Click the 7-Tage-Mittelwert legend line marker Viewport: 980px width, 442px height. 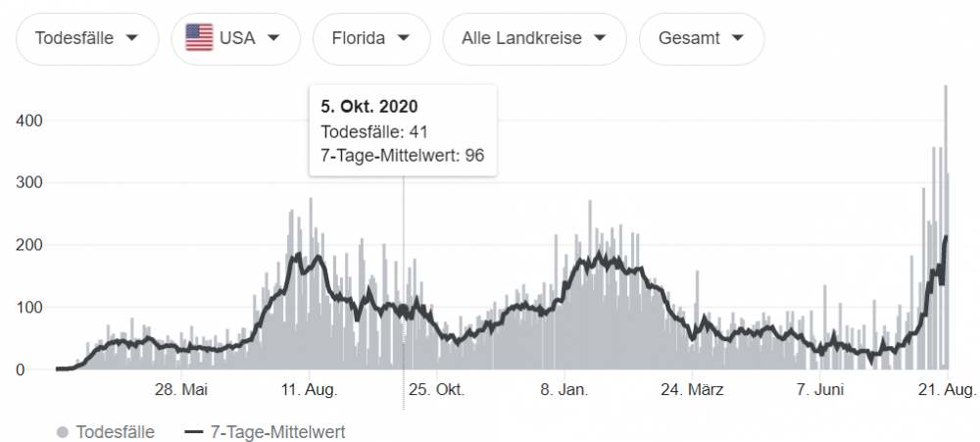coord(193,431)
